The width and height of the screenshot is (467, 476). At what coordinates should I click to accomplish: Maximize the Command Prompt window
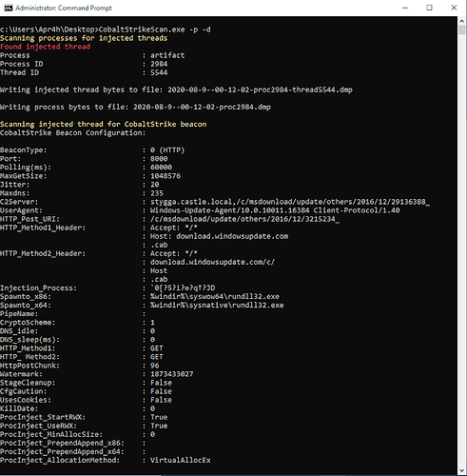coord(429,8)
